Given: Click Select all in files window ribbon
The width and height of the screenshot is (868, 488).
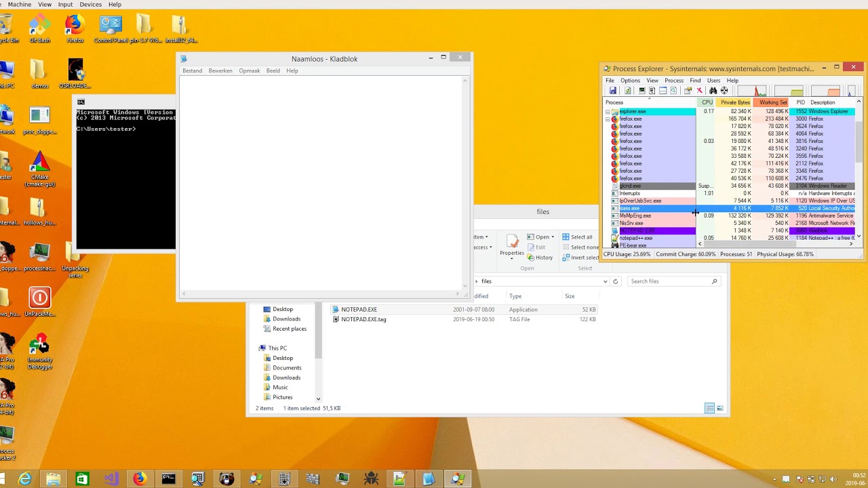Looking at the screenshot, I should 577,237.
